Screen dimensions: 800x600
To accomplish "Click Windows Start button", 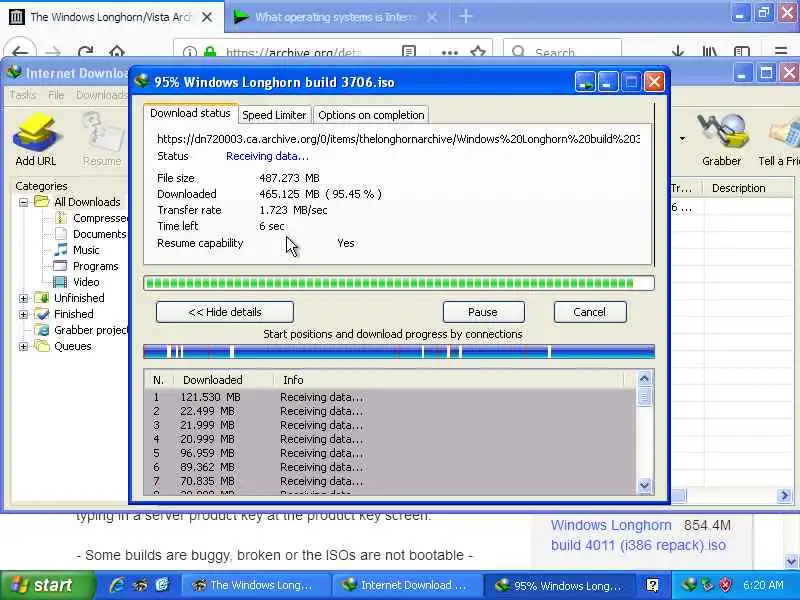I will [46, 585].
